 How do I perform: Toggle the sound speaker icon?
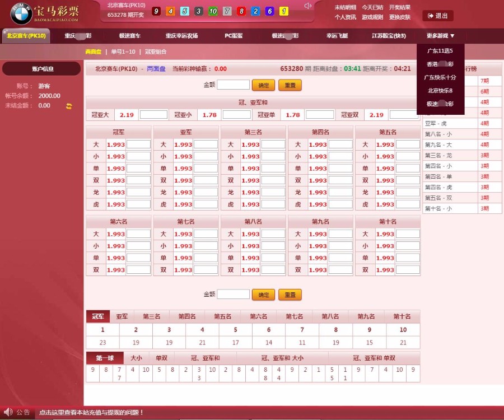(307, 6)
